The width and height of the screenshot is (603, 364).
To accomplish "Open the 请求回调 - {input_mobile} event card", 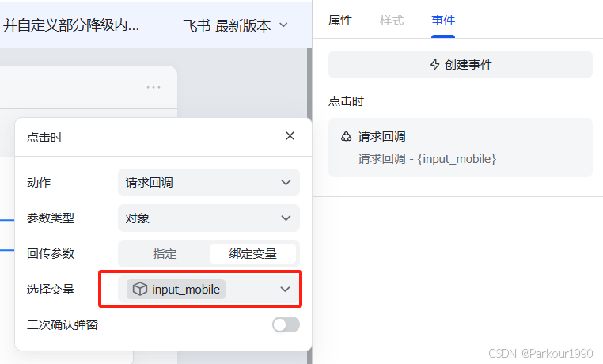I will [461, 148].
